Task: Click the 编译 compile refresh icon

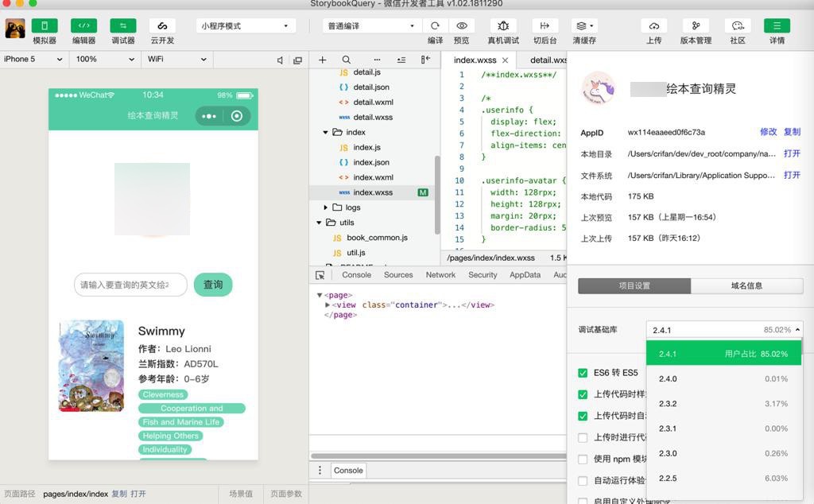Action: 435,25
